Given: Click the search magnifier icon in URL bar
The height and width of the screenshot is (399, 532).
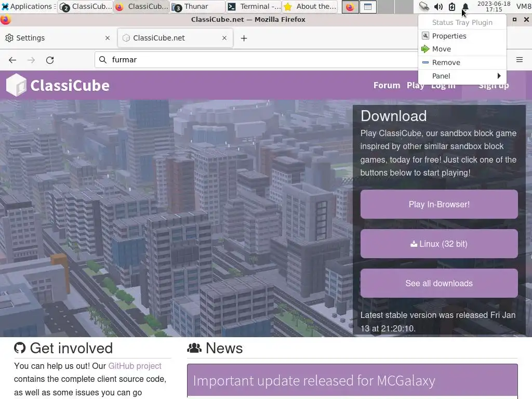Looking at the screenshot, I should pyautogui.click(x=103, y=60).
